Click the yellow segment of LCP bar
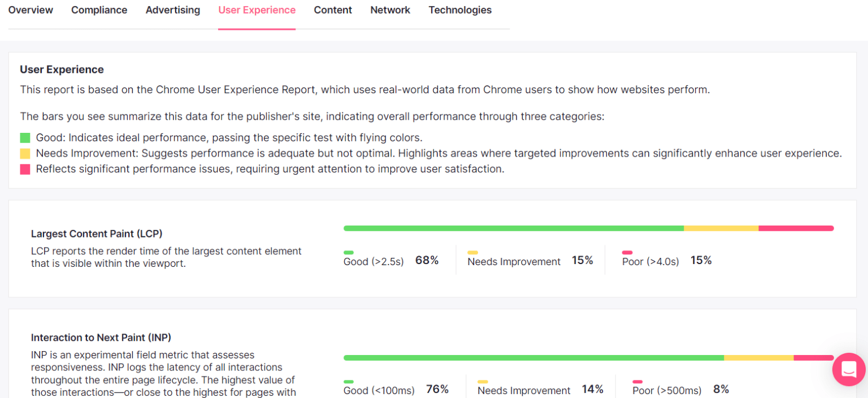 point(721,228)
